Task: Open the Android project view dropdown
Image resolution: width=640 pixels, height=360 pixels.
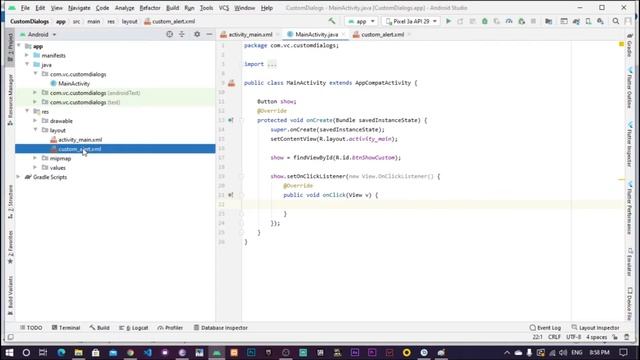Action: point(38,35)
